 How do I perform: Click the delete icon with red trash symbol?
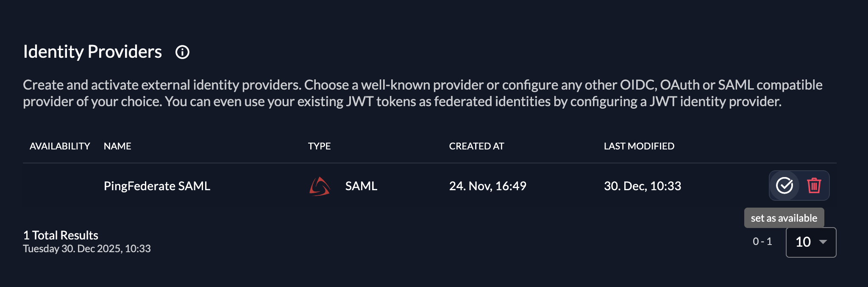[x=813, y=186]
